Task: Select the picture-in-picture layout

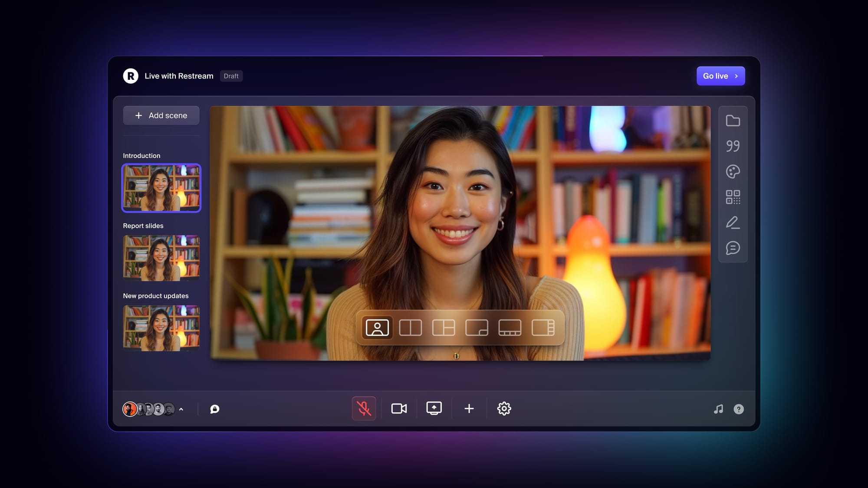Action: coord(477,328)
